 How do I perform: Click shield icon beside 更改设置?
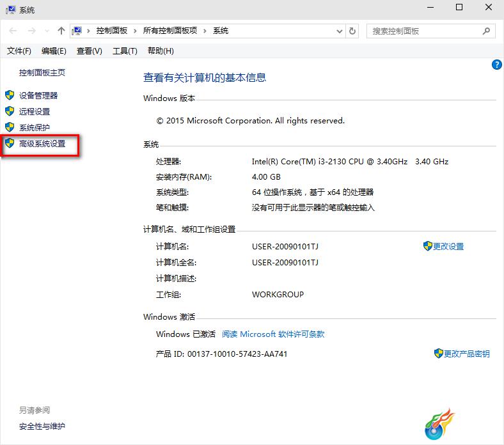click(427, 246)
